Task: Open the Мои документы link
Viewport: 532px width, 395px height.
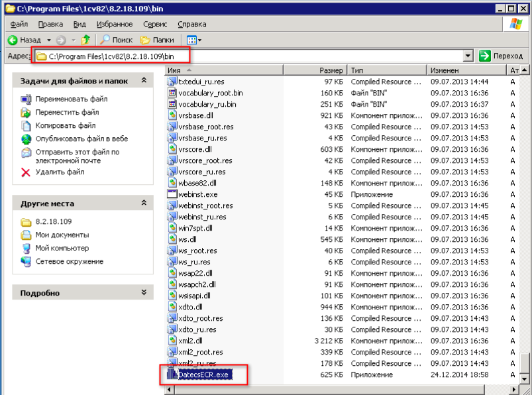Action: [62, 235]
